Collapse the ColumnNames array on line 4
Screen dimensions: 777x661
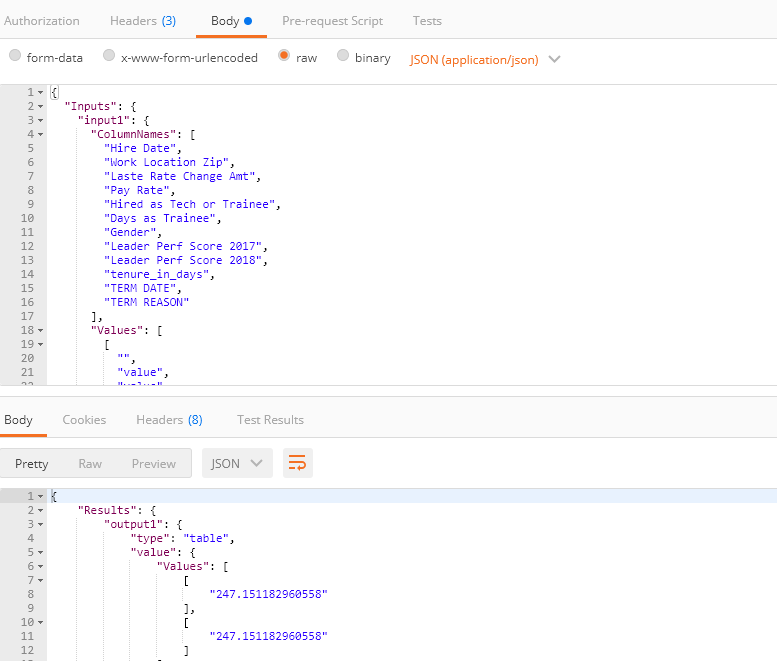[x=41, y=134]
